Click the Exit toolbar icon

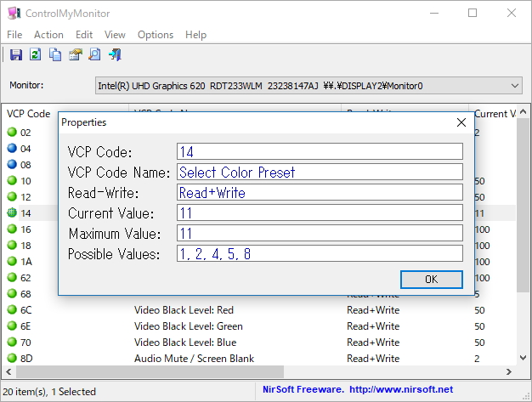[x=115, y=54]
